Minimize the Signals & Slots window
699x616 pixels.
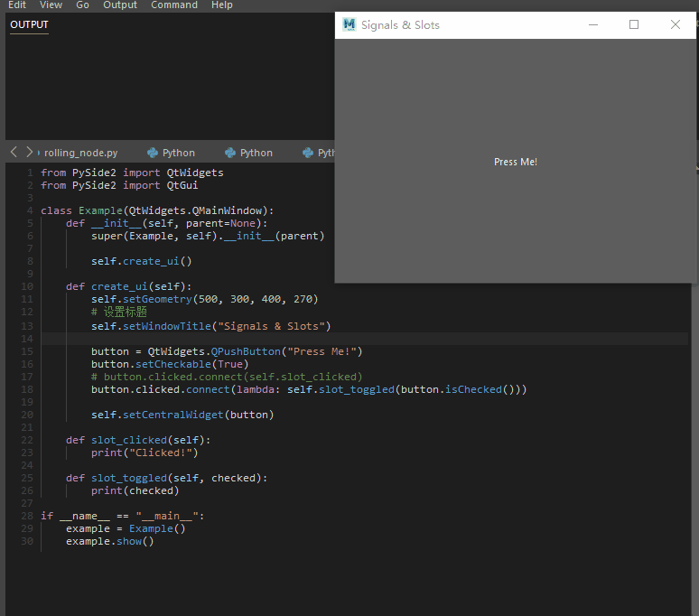point(592,24)
